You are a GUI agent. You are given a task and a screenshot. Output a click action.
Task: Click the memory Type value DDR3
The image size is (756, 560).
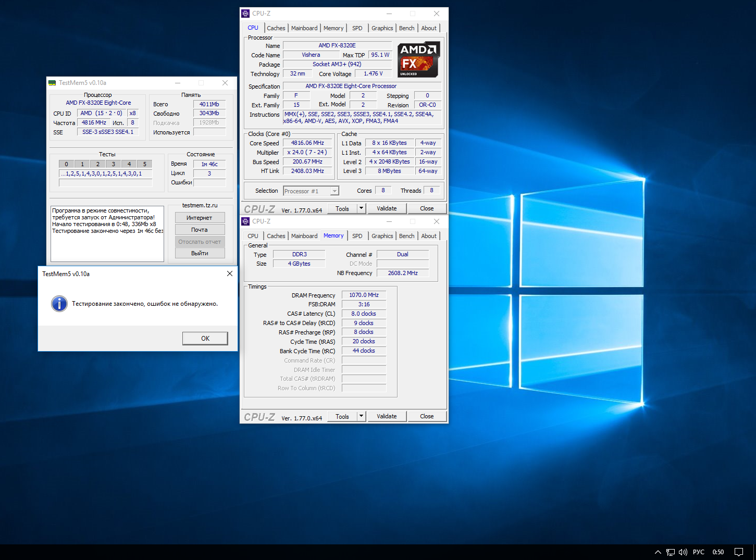click(x=299, y=255)
